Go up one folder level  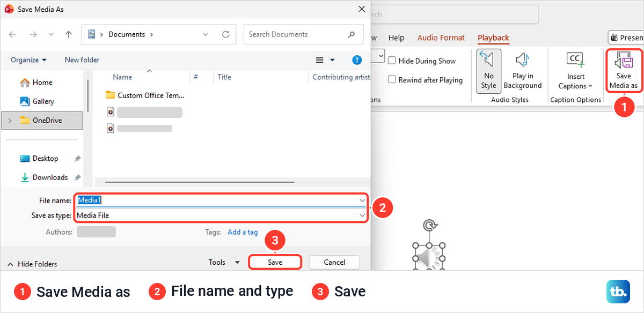pyautogui.click(x=69, y=34)
